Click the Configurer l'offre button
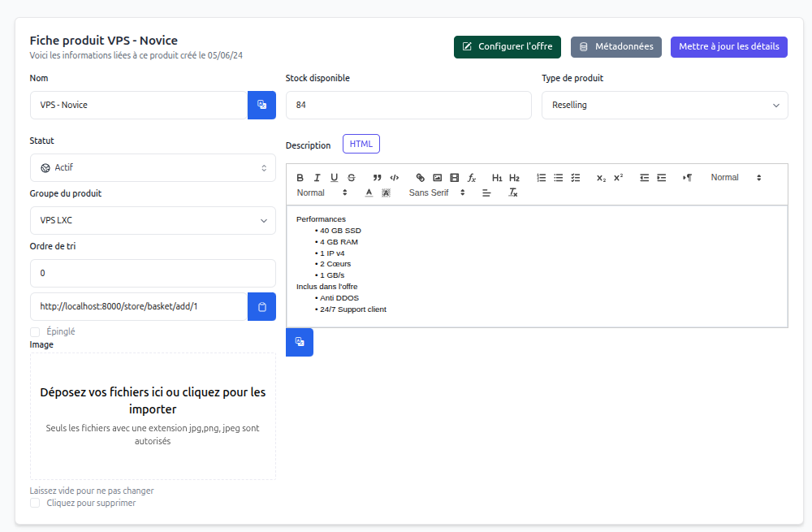 (508, 47)
